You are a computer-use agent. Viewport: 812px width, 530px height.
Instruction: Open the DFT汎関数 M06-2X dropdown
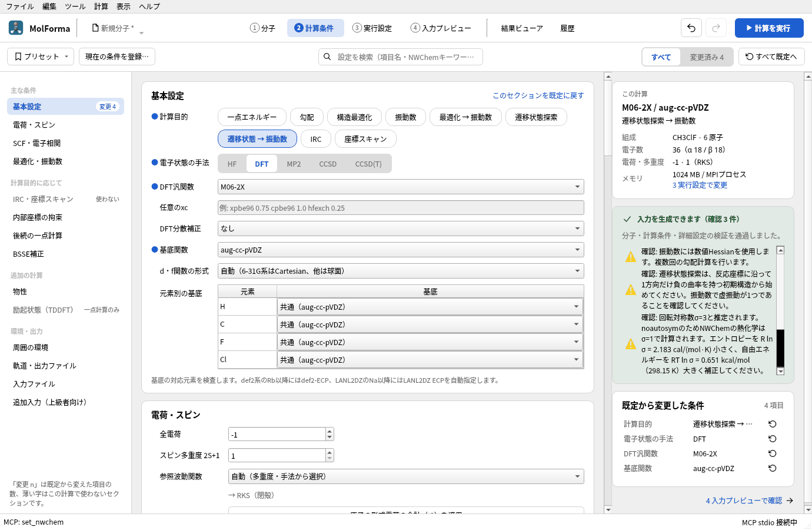(401, 187)
